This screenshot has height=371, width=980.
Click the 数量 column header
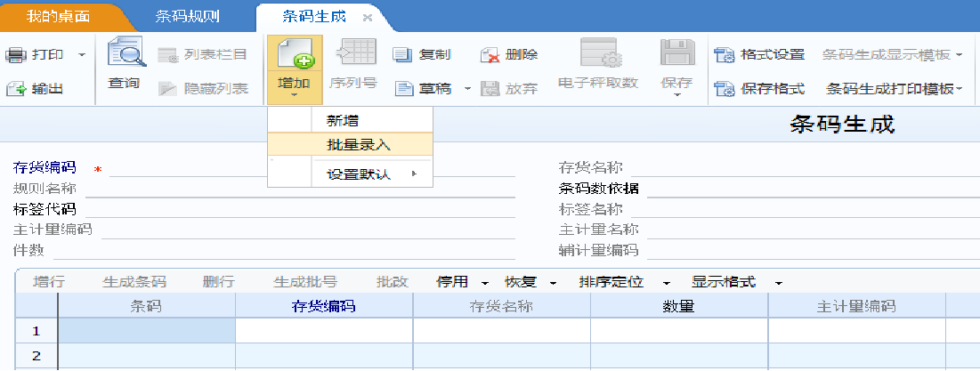click(679, 306)
